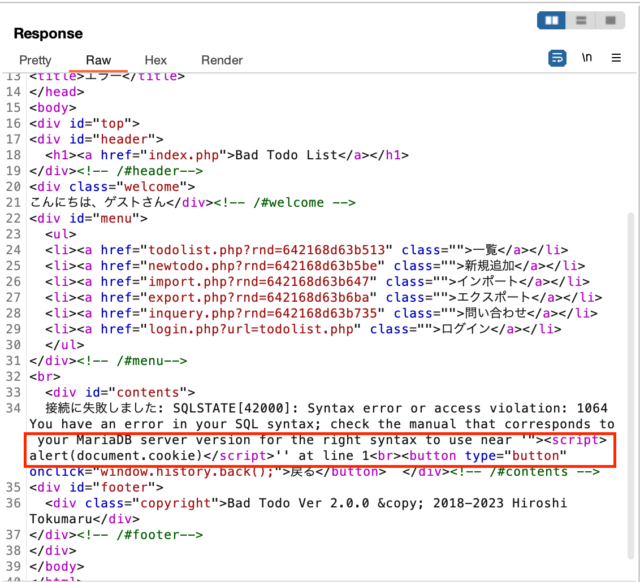Select side-by-side split layout icon
Viewport: 640px width, 582px height.
[x=551, y=20]
